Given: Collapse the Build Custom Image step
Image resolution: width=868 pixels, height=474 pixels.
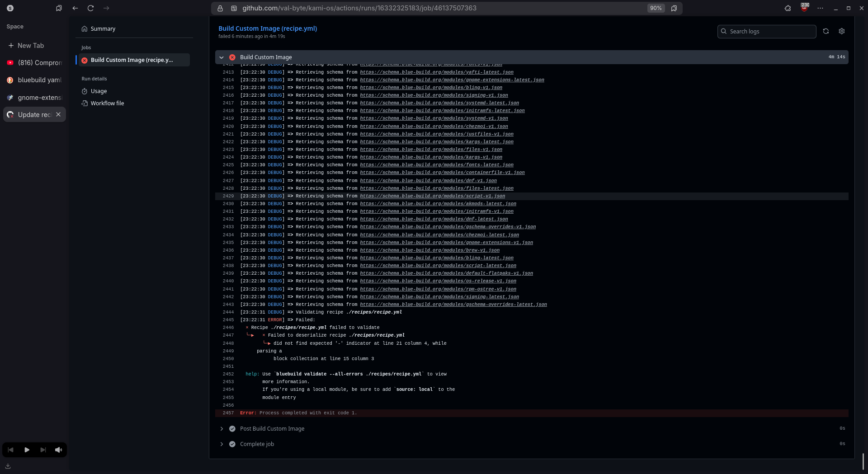Looking at the screenshot, I should tap(222, 57).
